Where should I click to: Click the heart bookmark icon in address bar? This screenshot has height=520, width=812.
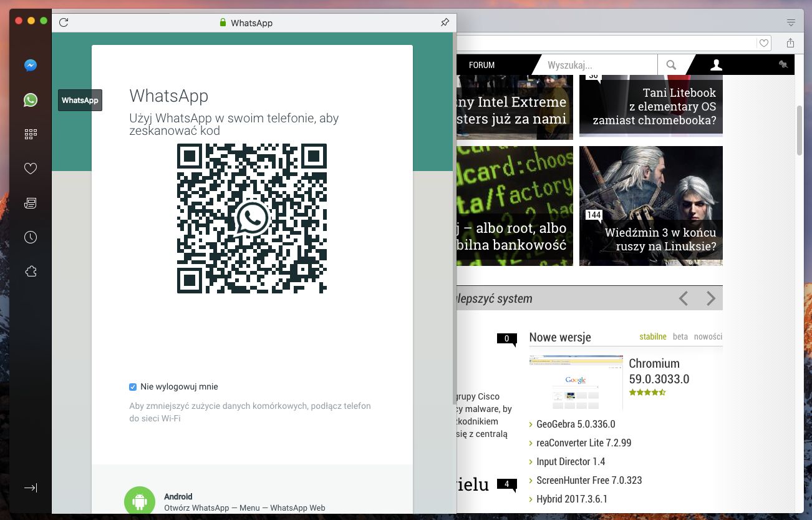[x=763, y=43]
